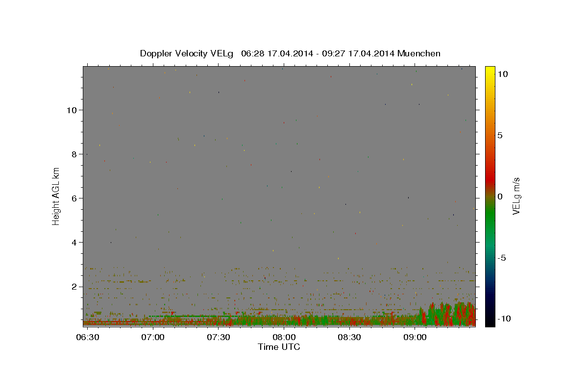Click the 'Height AGL km' axis title
Screen dimensions: 588x392
pos(56,196)
